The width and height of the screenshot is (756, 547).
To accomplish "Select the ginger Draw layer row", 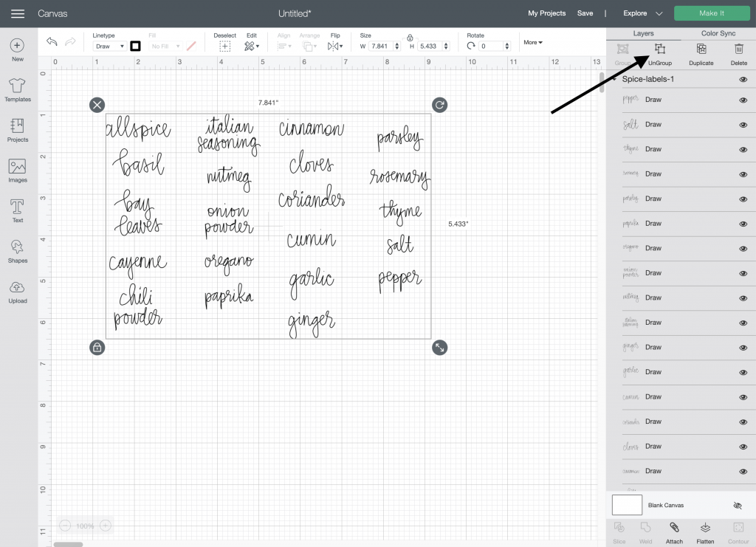I will 681,348.
